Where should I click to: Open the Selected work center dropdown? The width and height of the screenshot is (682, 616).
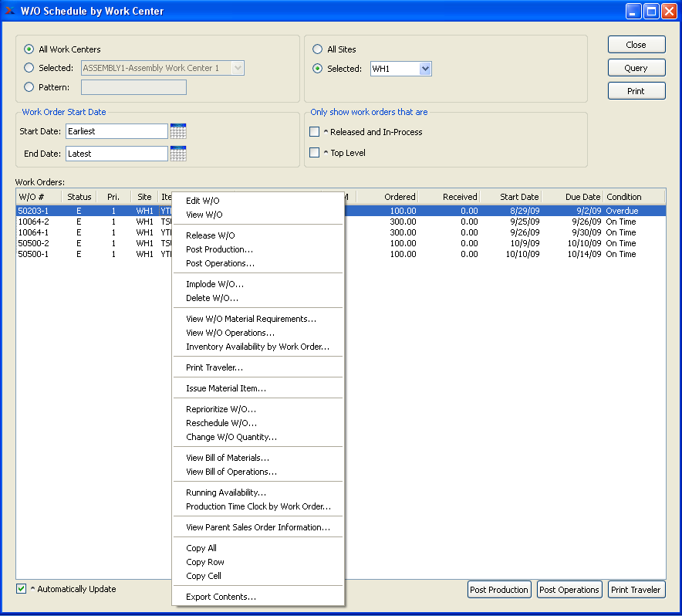click(238, 68)
